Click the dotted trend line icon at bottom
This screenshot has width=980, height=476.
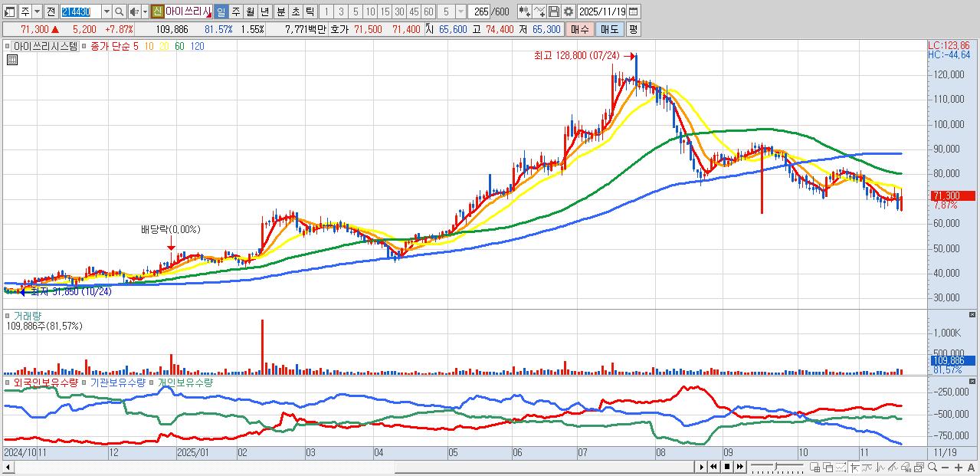pyautogui.click(x=841, y=467)
